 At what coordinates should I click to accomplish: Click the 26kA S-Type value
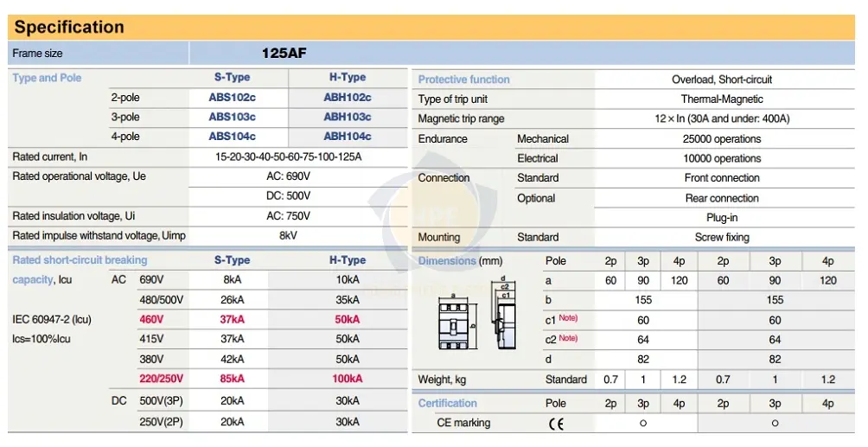232,300
